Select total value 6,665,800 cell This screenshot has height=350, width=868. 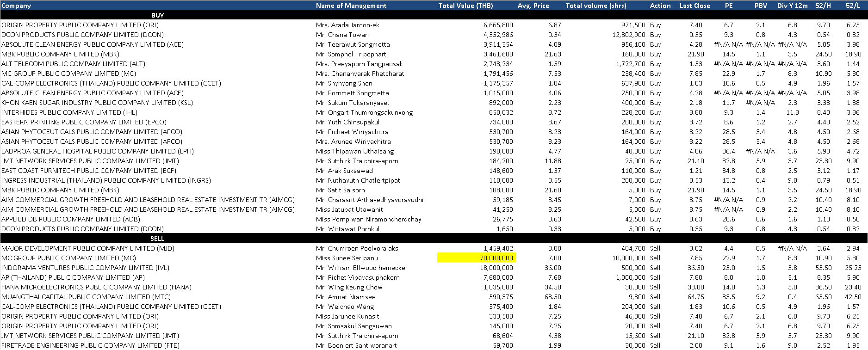click(x=498, y=25)
